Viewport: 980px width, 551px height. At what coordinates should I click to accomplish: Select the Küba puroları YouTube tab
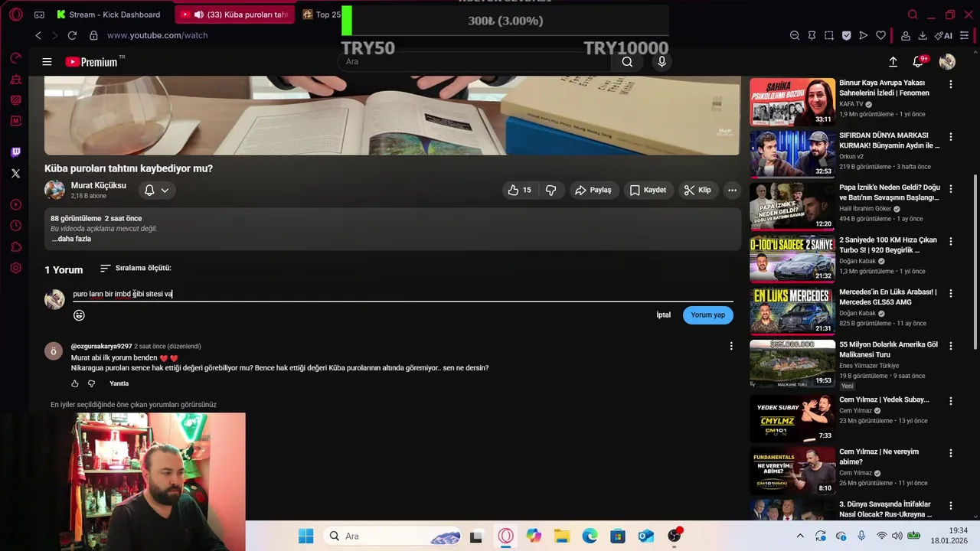pos(235,15)
